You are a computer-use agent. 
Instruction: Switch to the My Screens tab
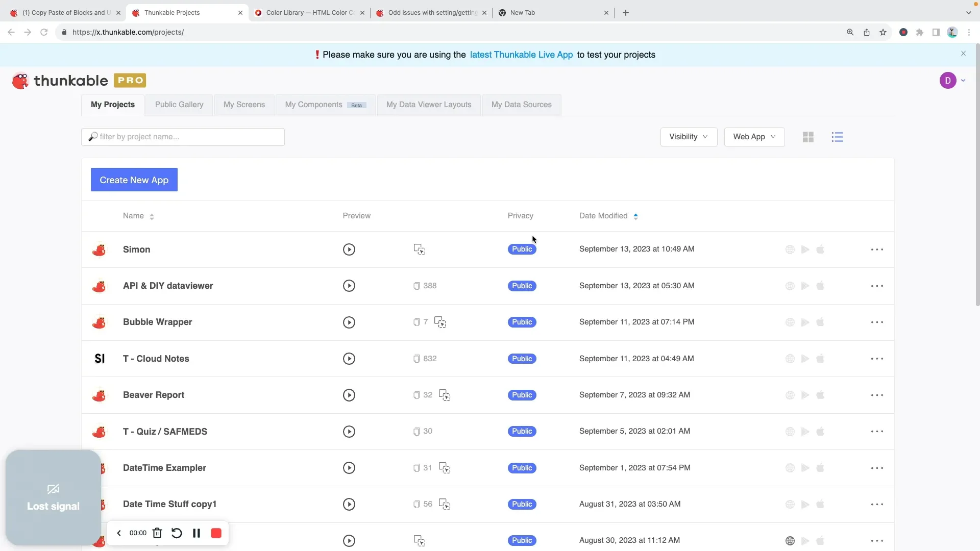(x=244, y=105)
